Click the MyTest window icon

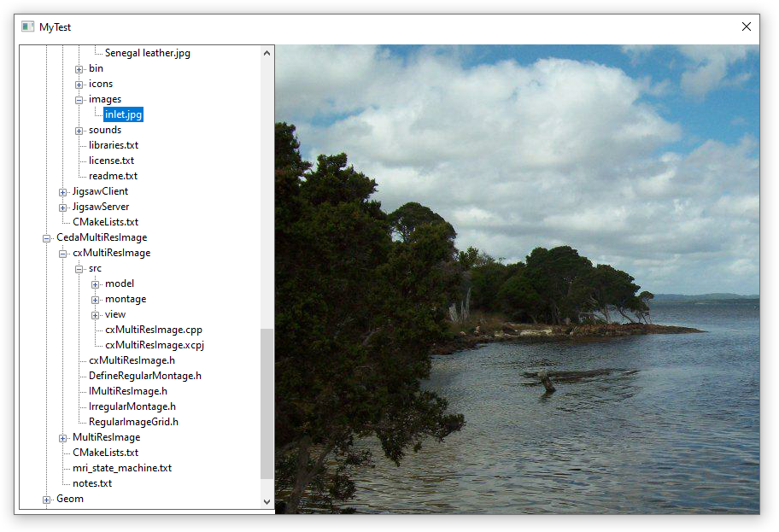[28, 26]
